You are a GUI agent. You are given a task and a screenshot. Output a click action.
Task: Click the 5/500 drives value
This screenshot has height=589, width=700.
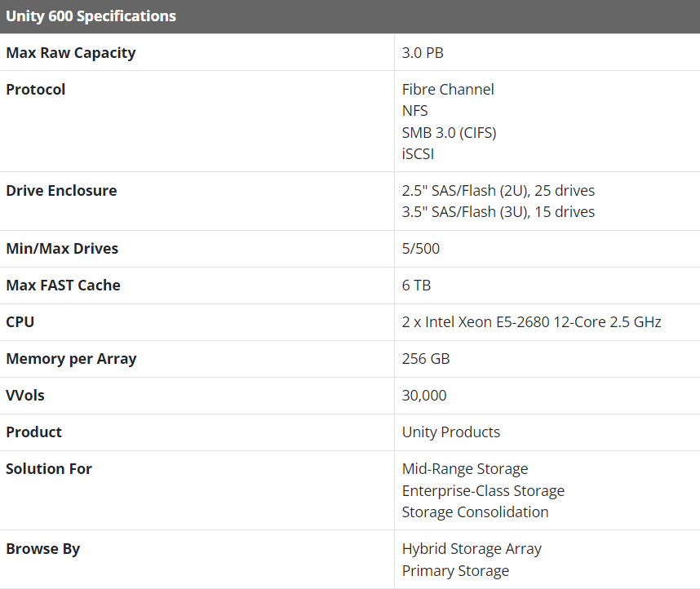click(x=420, y=249)
